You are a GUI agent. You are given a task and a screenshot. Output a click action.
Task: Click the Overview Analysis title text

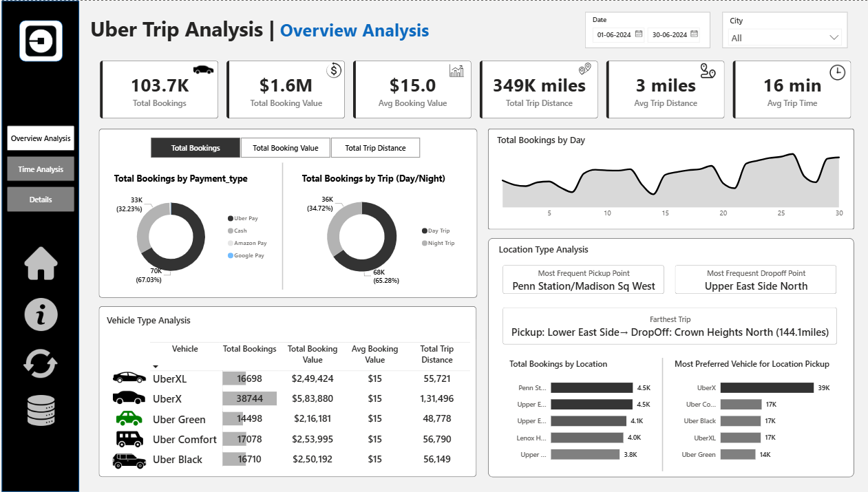(354, 30)
